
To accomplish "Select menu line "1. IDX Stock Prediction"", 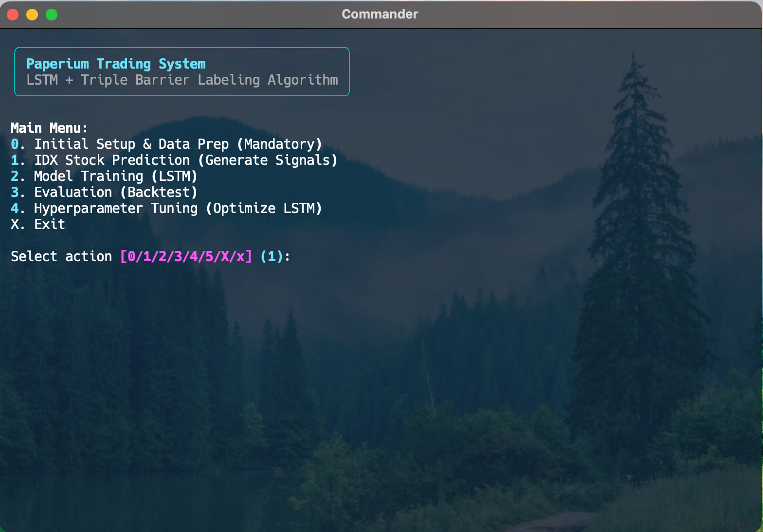I will click(x=174, y=160).
